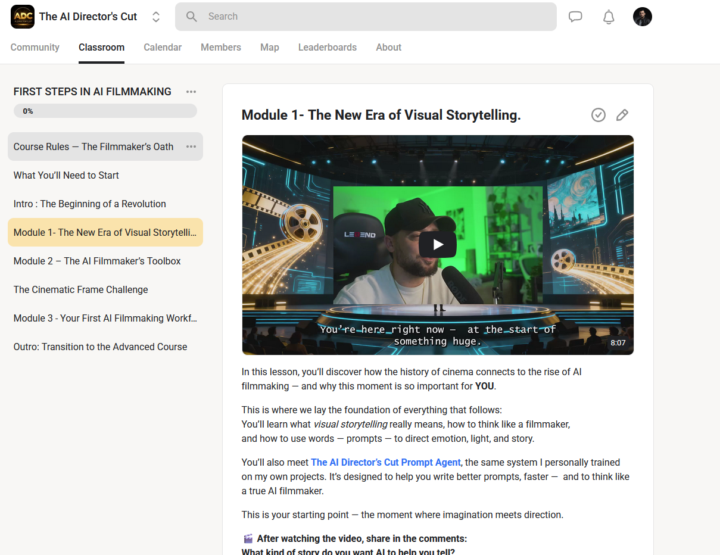Image resolution: width=720 pixels, height=555 pixels.
Task: Open options menu for Course Rules lesson
Action: (x=191, y=146)
